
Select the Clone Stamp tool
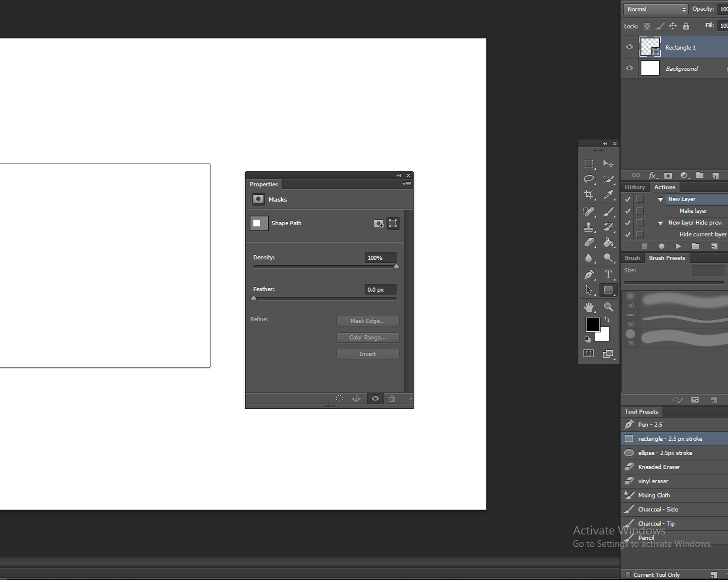588,227
